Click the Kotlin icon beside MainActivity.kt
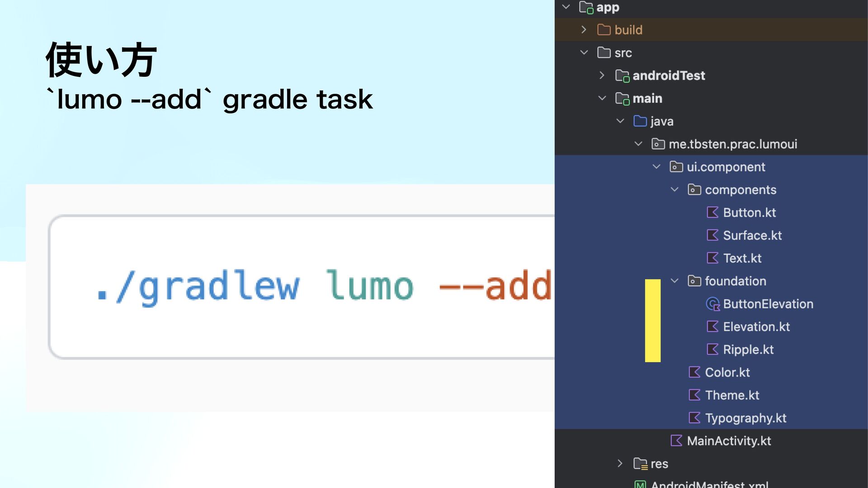The width and height of the screenshot is (868, 488). point(676,441)
